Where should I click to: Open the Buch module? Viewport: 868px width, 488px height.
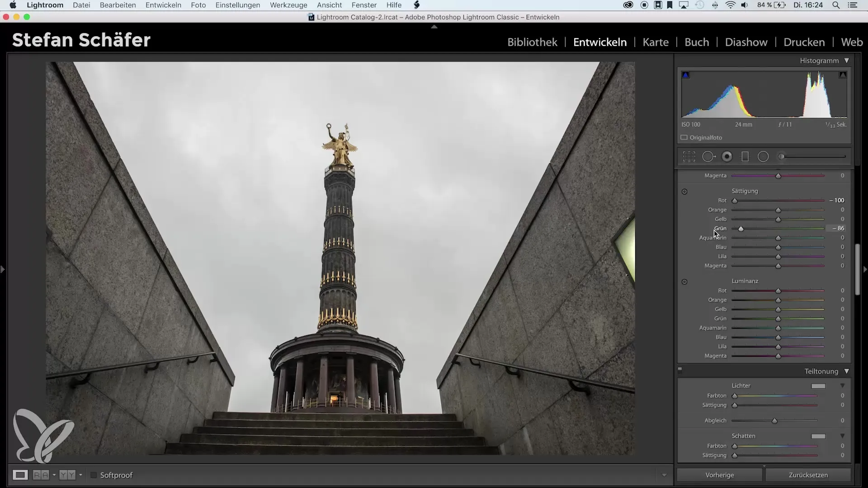point(697,42)
